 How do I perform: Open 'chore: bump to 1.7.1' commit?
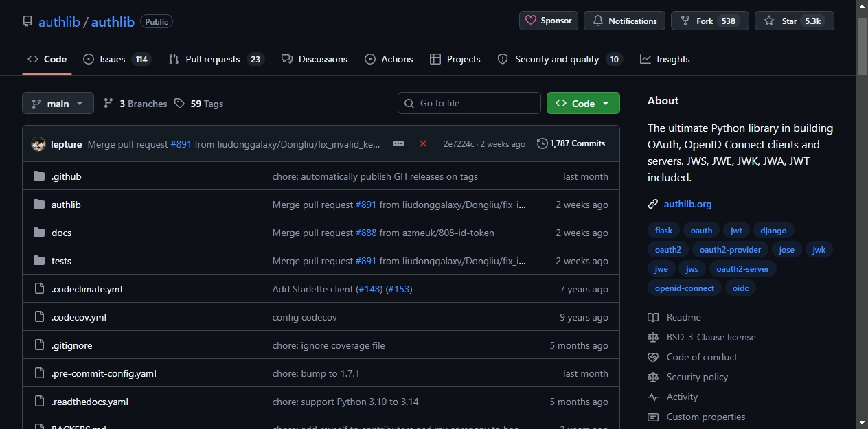pos(316,373)
